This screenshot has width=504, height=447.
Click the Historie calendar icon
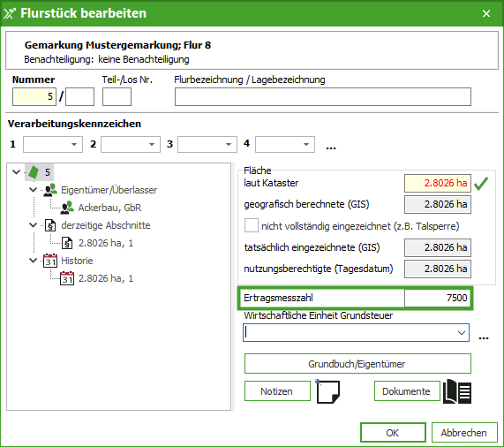pyautogui.click(x=50, y=261)
